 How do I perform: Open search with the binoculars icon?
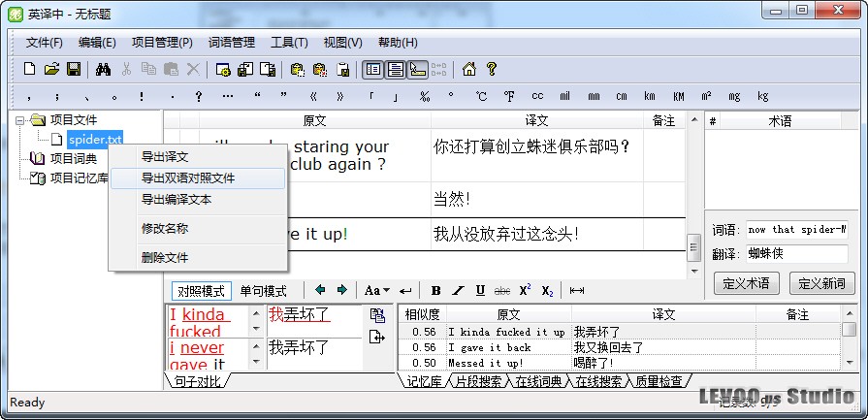(103, 69)
